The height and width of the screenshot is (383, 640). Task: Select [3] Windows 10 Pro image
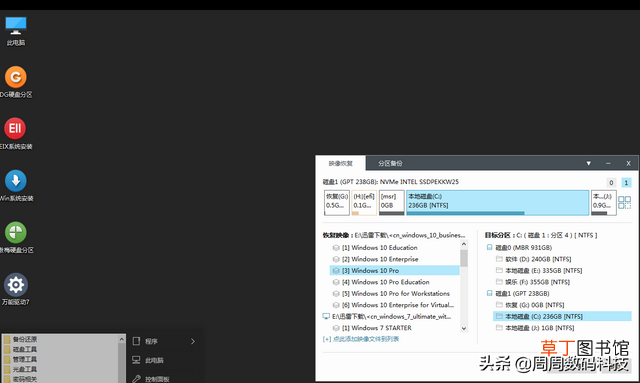(x=394, y=270)
